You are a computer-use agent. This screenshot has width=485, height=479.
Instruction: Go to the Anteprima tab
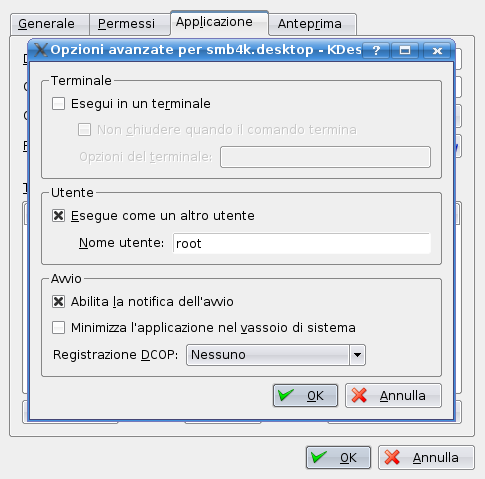click(312, 24)
